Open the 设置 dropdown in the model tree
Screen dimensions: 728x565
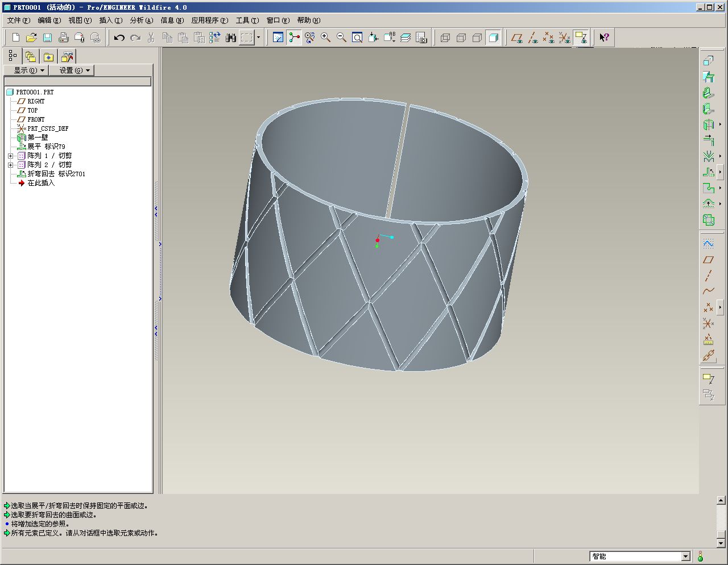click(x=71, y=70)
